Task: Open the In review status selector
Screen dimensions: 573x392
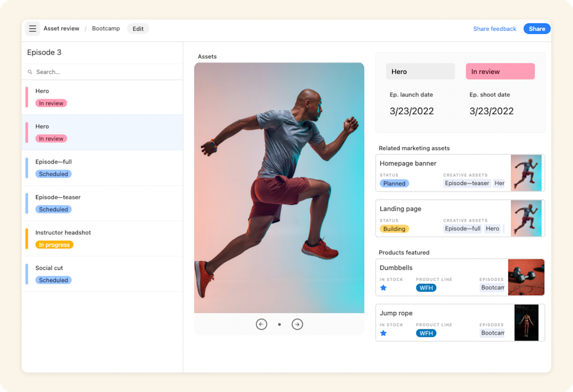Action: [x=499, y=71]
